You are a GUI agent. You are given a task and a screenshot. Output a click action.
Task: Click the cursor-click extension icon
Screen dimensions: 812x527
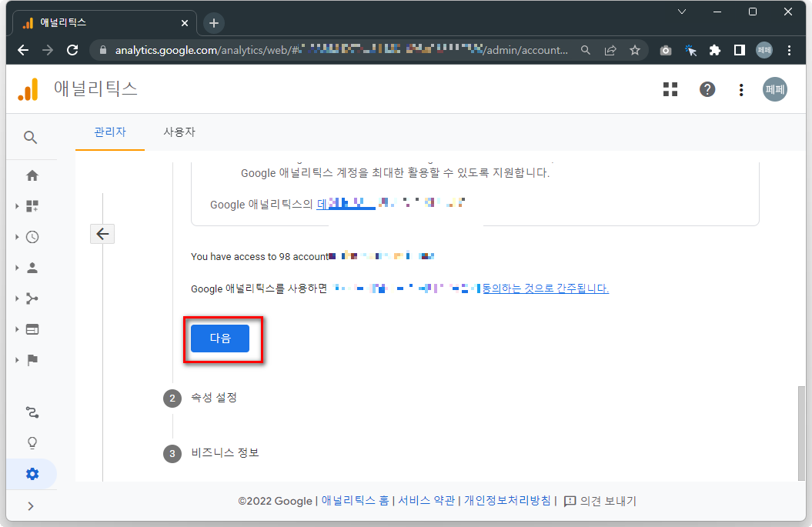click(x=690, y=50)
